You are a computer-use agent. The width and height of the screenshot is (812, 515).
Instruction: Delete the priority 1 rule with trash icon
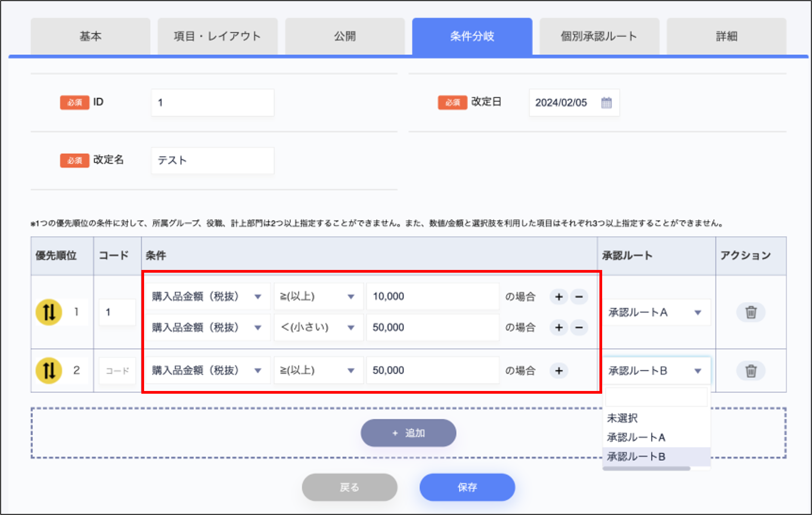point(751,312)
